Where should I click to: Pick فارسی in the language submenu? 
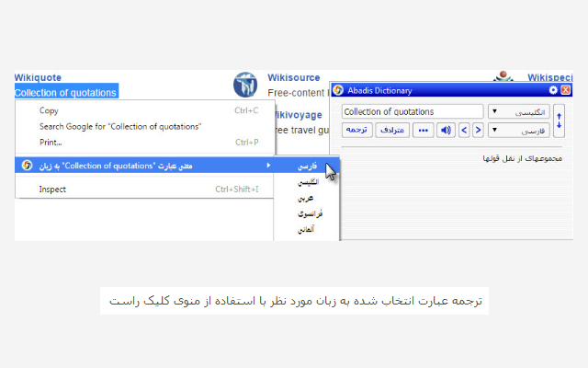(307, 166)
